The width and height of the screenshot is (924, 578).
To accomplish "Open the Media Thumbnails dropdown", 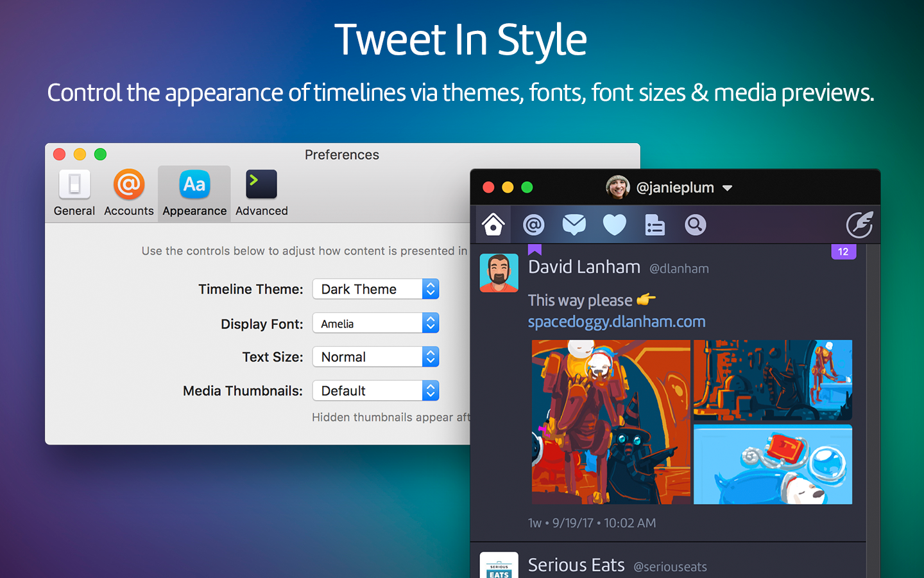I will pyautogui.click(x=375, y=390).
